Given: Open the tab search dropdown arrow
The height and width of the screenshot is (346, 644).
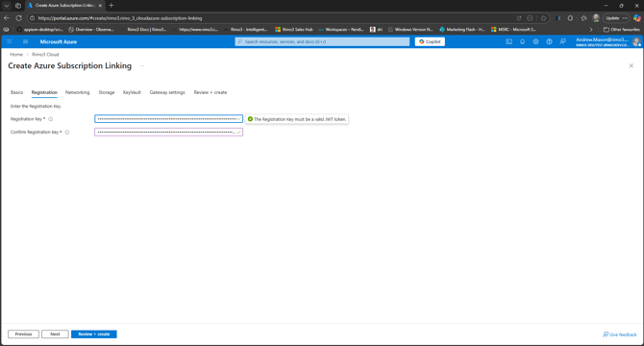Looking at the screenshot, I should coord(7,6).
